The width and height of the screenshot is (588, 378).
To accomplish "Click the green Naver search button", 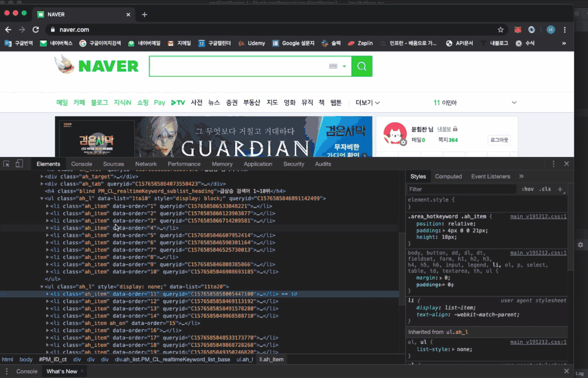I will point(362,66).
